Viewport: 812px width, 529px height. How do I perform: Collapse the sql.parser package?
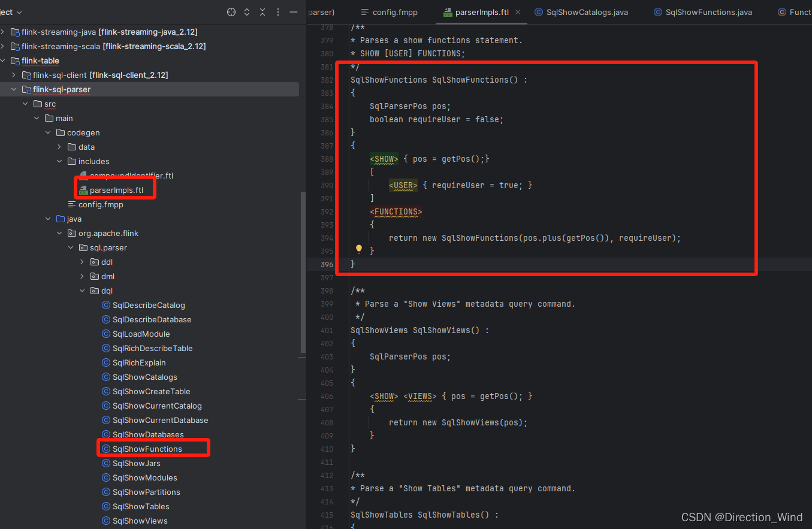(x=71, y=247)
